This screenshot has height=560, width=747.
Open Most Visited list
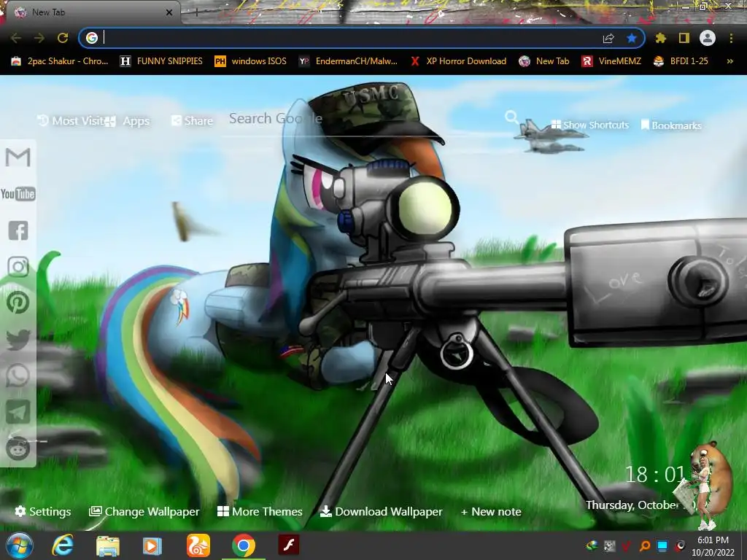(71, 121)
